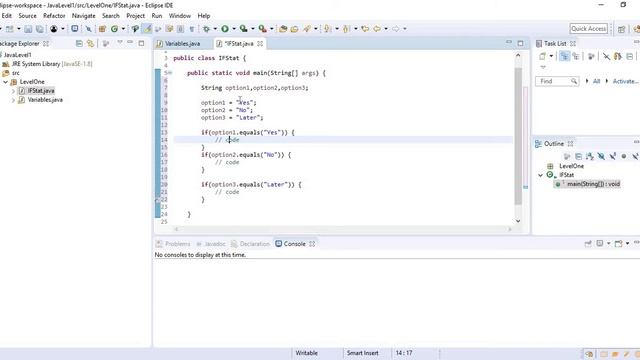The image size is (640, 360).
Task: Close the Console view tab
Action: pos(312,244)
